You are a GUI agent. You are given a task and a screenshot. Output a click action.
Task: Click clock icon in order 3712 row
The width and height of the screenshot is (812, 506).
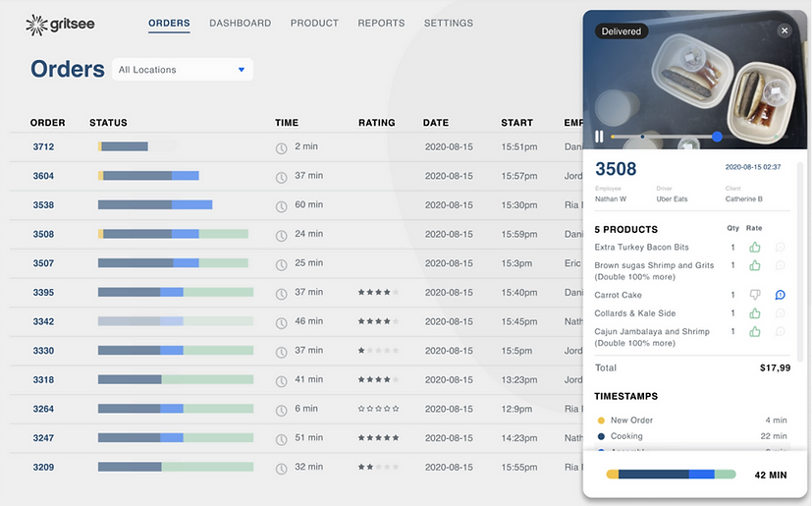click(x=281, y=147)
